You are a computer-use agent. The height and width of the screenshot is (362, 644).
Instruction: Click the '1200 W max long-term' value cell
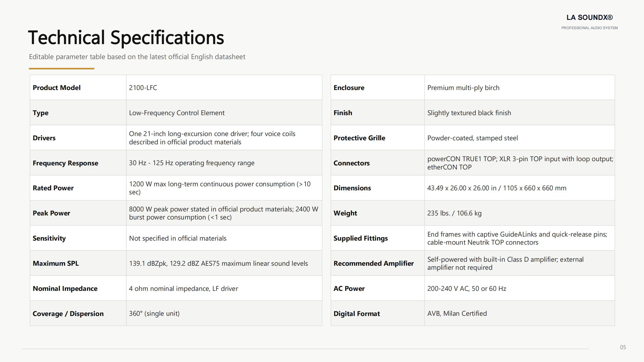[224, 188]
